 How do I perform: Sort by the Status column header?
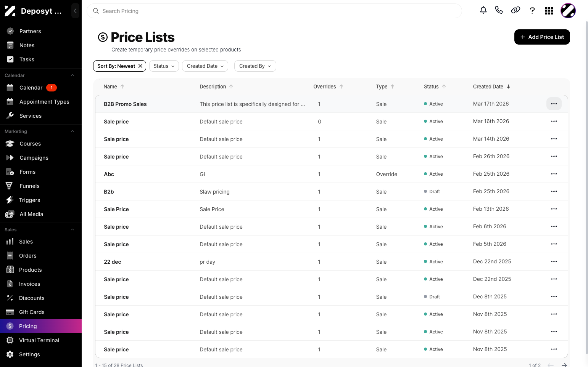coord(435,87)
